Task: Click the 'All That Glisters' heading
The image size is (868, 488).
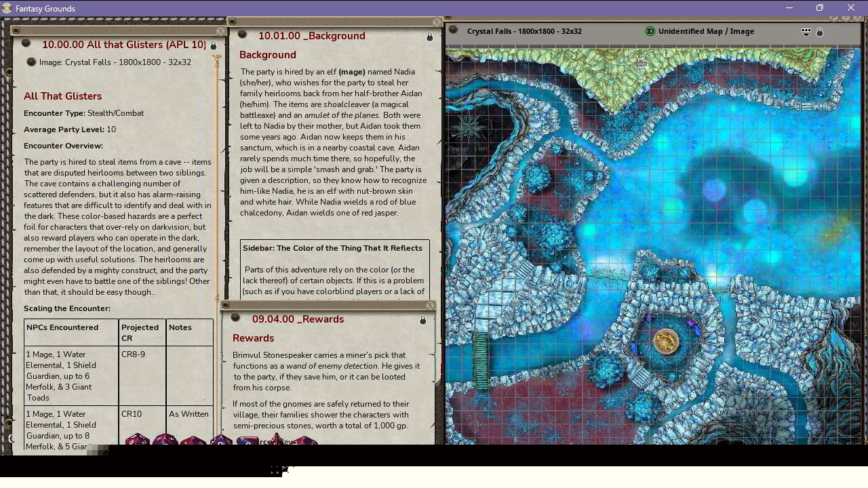Action: (x=62, y=96)
